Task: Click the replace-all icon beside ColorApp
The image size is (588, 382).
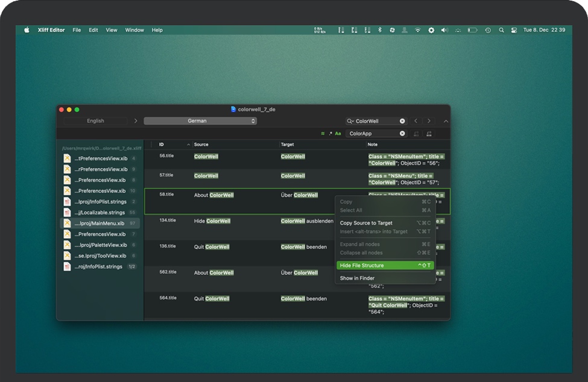Action: (429, 134)
